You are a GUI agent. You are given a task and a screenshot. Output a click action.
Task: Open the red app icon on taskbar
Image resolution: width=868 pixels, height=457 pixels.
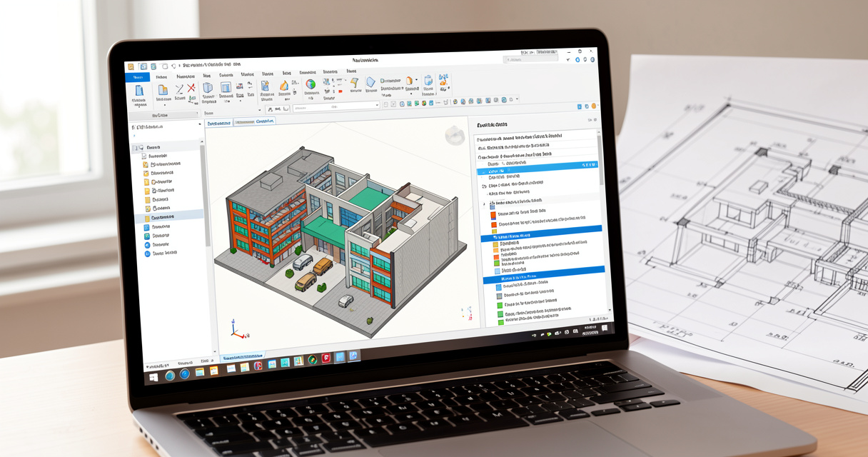pyautogui.click(x=325, y=358)
